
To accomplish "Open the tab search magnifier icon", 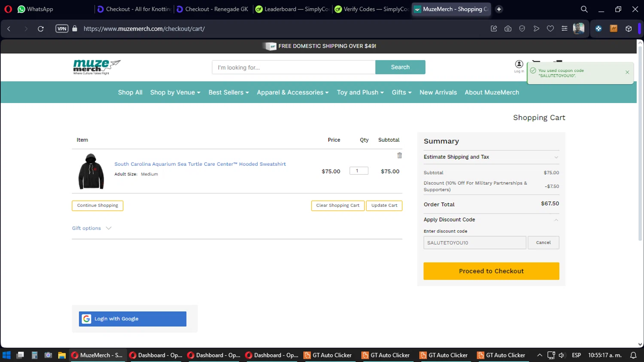I will 584,9.
